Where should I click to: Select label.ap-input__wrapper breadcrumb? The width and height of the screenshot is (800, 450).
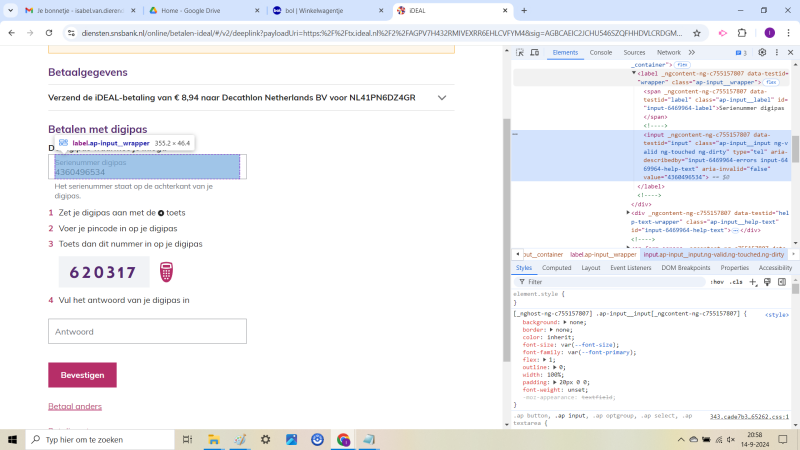tap(603, 254)
